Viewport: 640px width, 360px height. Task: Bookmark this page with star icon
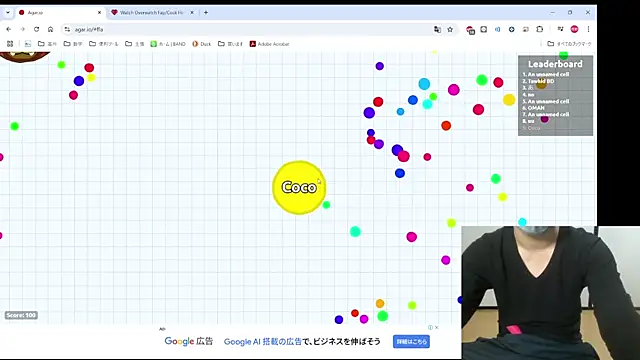point(450,29)
